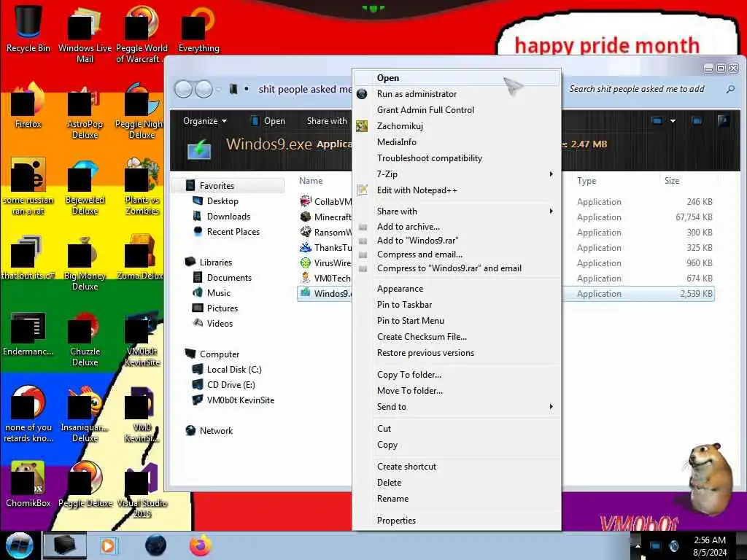Open the Plants vs Zombies desktop icon
The width and height of the screenshot is (747, 560).
point(142,187)
